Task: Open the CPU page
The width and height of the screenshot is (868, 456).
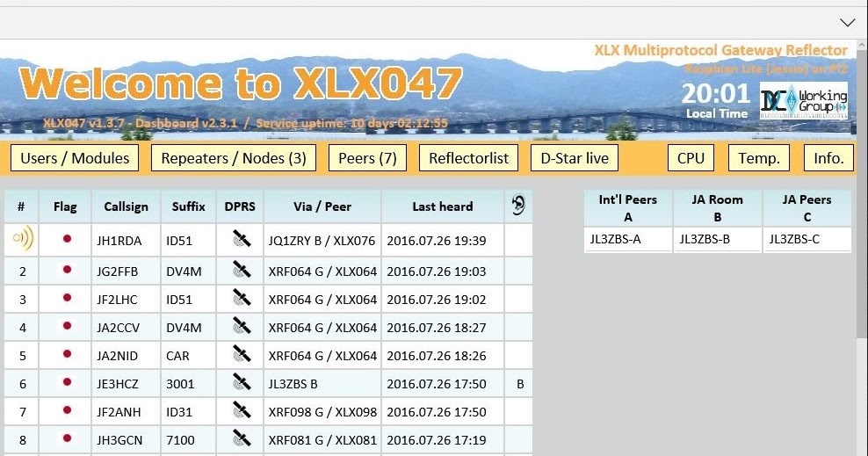Action: pyautogui.click(x=691, y=158)
